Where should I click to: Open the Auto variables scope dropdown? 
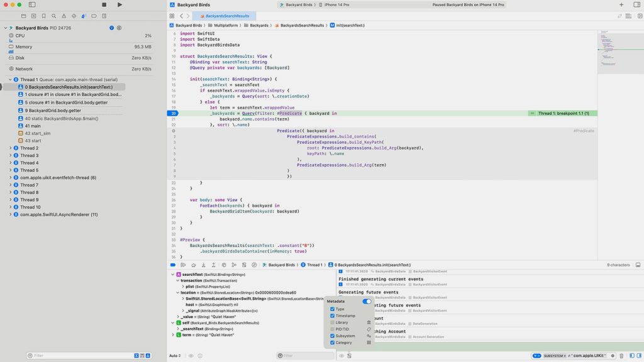tap(174, 355)
